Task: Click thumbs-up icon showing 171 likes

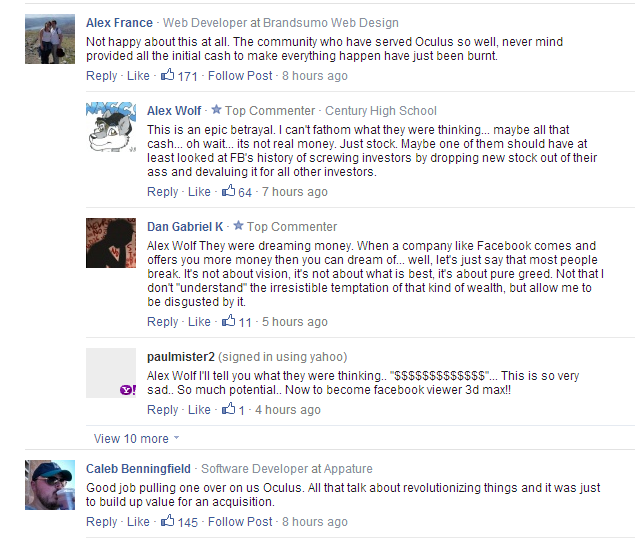Action: [x=168, y=74]
